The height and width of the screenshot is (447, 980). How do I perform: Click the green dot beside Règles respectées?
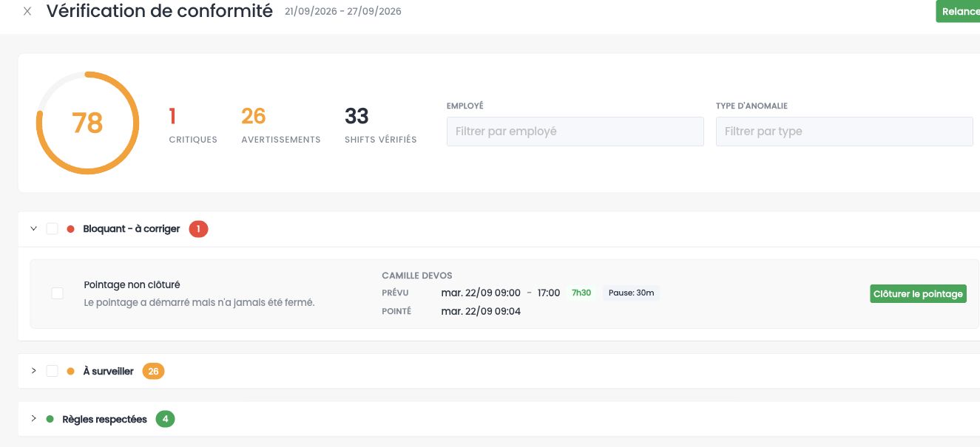click(50, 419)
